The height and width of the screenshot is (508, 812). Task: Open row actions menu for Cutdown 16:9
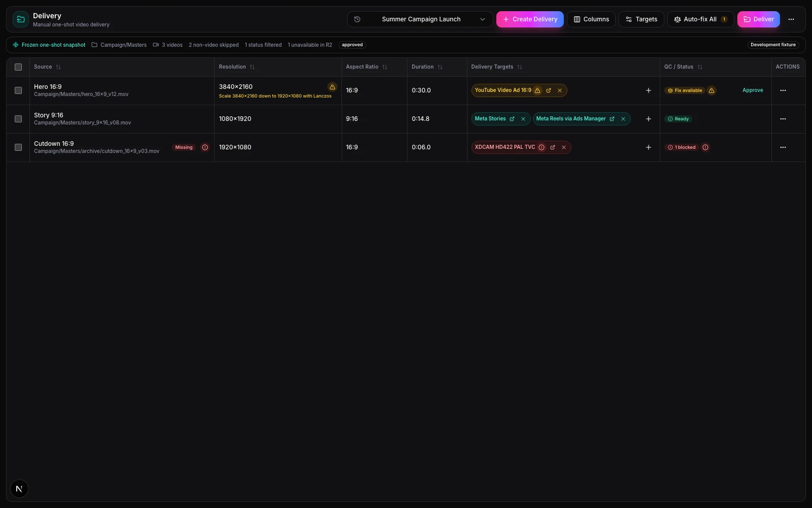point(783,147)
